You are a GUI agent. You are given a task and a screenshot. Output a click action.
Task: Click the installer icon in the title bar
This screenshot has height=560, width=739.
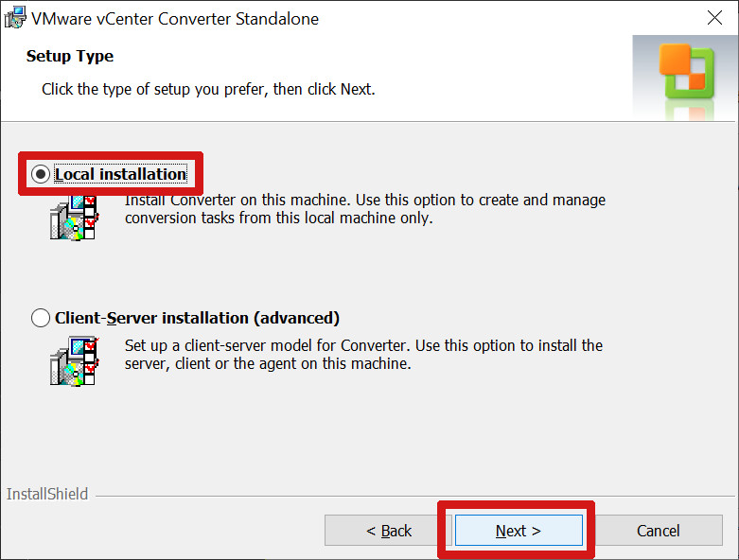click(15, 17)
